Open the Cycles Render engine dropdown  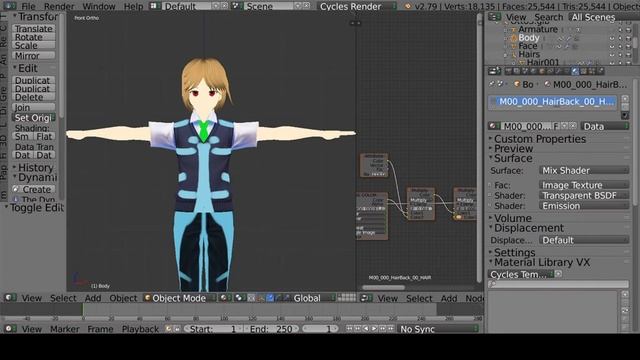pos(357,6)
